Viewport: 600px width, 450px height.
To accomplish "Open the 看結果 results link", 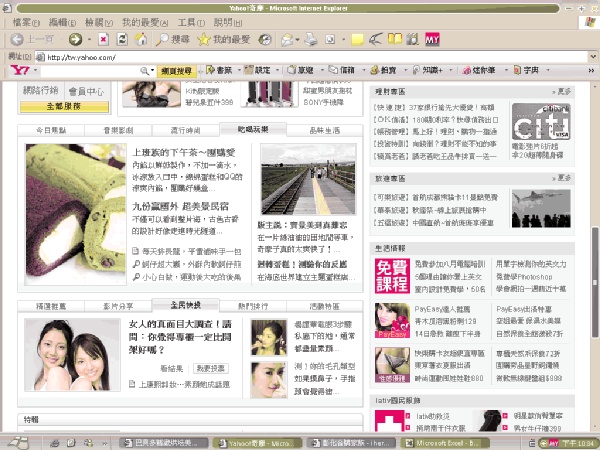I will (x=171, y=368).
